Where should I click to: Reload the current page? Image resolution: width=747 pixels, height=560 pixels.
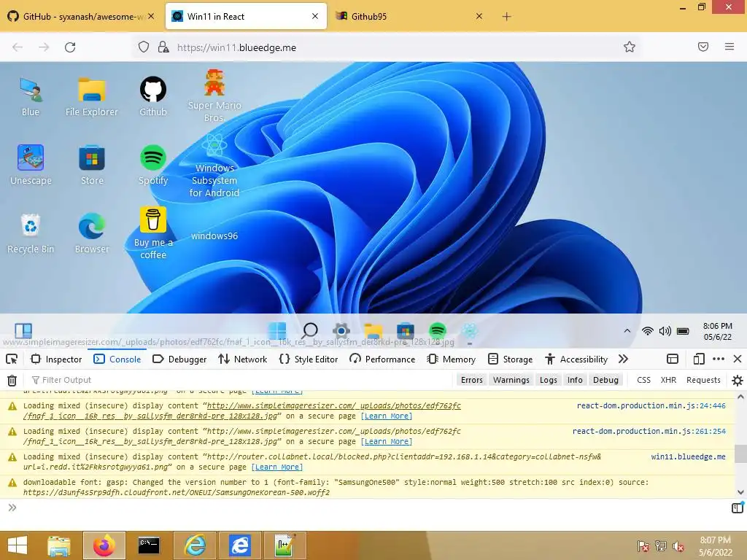tap(70, 47)
